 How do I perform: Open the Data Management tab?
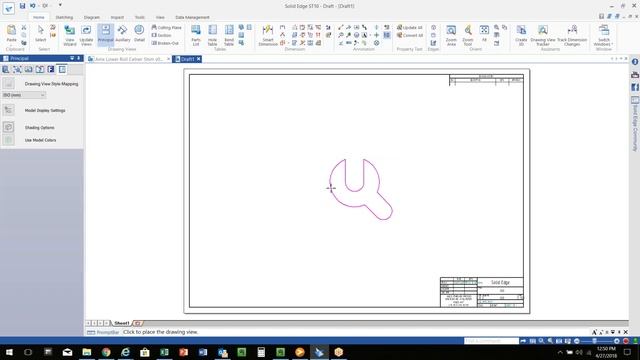pos(192,17)
